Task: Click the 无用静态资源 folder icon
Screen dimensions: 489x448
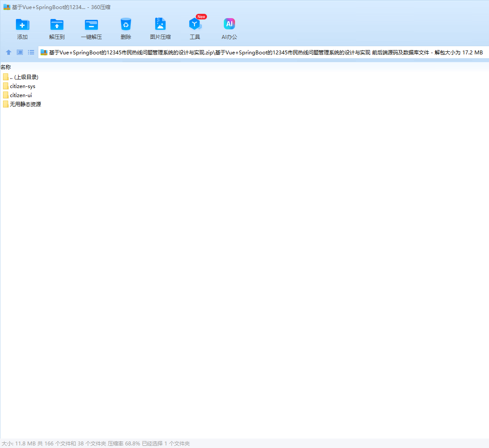Action: point(6,104)
